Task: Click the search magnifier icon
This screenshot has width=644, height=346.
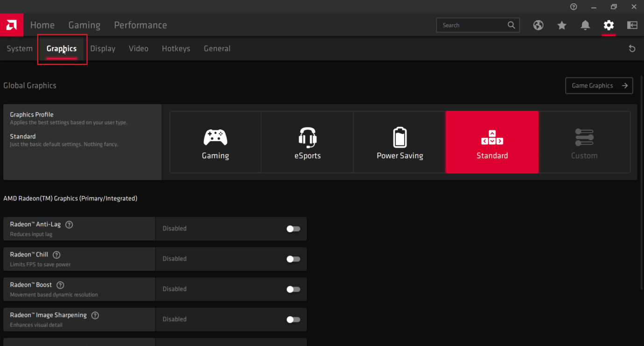Action: (511, 25)
